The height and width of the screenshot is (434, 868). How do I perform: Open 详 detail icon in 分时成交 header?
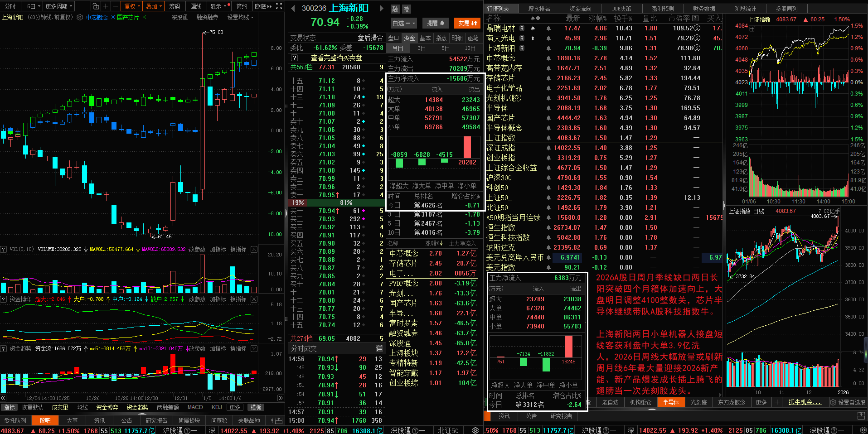(379, 348)
